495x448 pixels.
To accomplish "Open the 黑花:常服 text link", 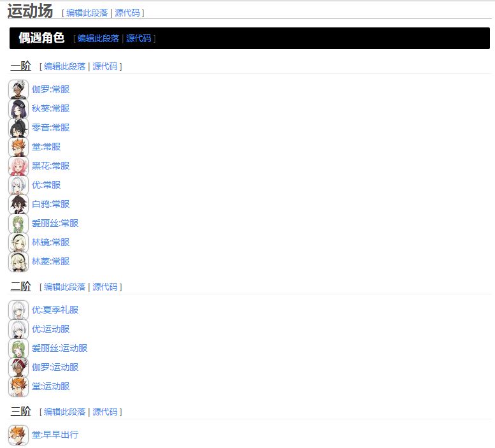I will pos(50,166).
